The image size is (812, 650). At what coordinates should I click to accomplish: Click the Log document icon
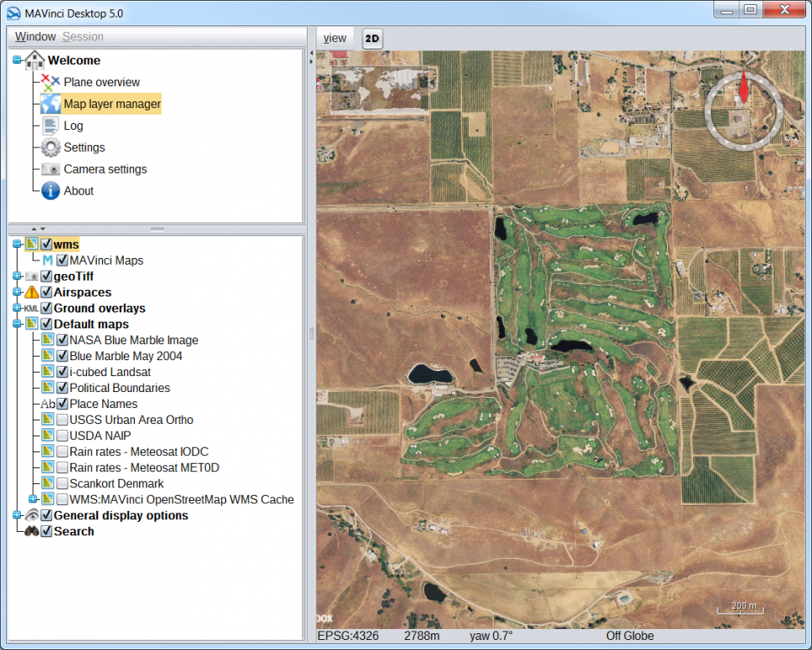point(50,126)
